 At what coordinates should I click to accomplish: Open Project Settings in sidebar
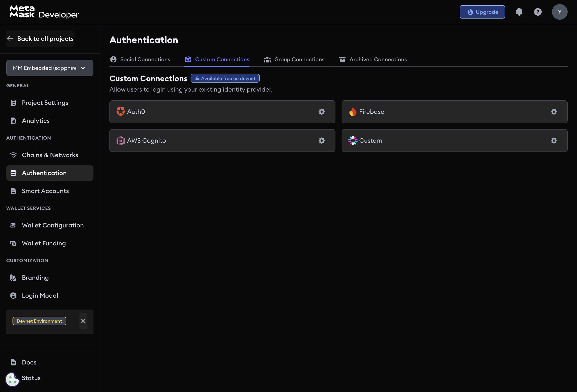tap(50, 103)
